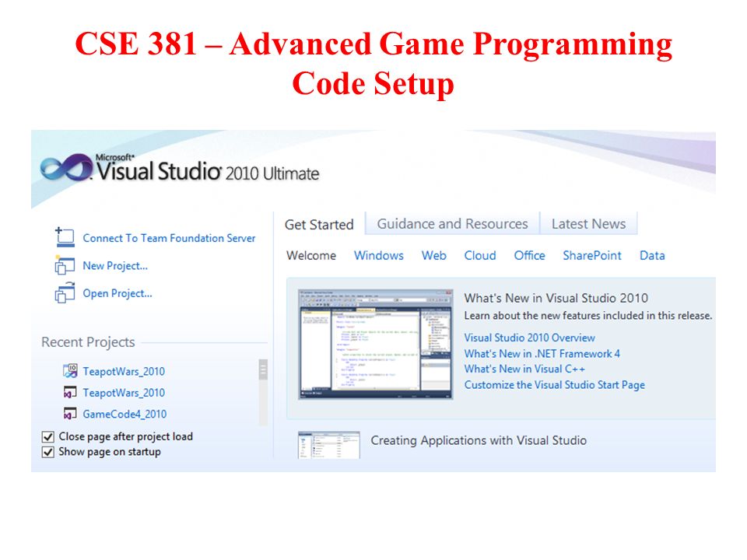Image resolution: width=747 pixels, height=560 pixels.
Task: Click Connect To Team Foundation Server link
Action: tap(169, 238)
